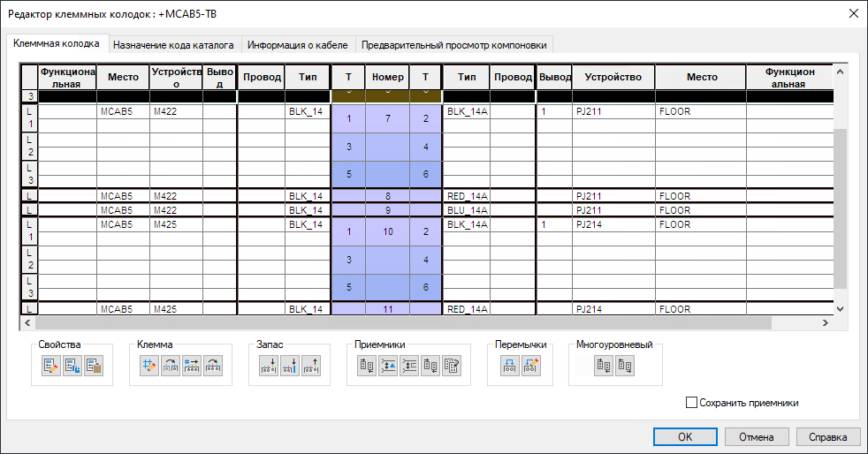Click Associate Terminals icon in Многоуровневый group
Viewport: 868px width, 454px height.
click(x=604, y=366)
